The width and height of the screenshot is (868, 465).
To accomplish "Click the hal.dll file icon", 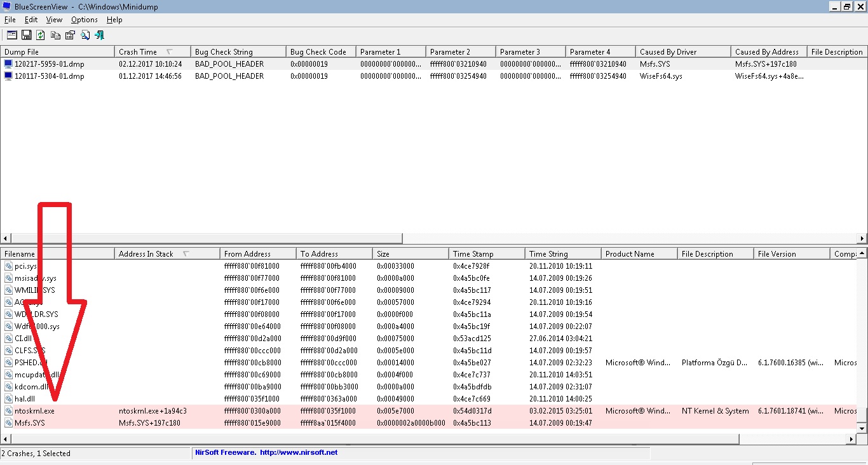I will tap(8, 399).
